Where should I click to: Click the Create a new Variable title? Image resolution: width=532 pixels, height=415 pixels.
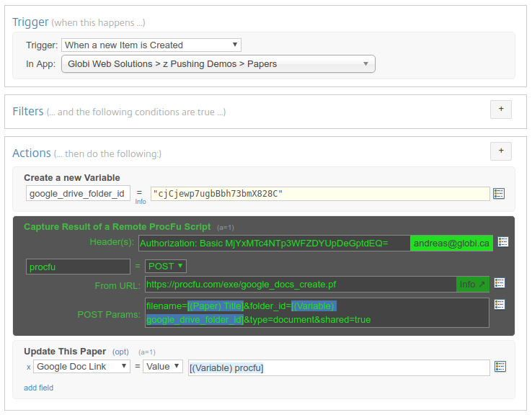72,178
